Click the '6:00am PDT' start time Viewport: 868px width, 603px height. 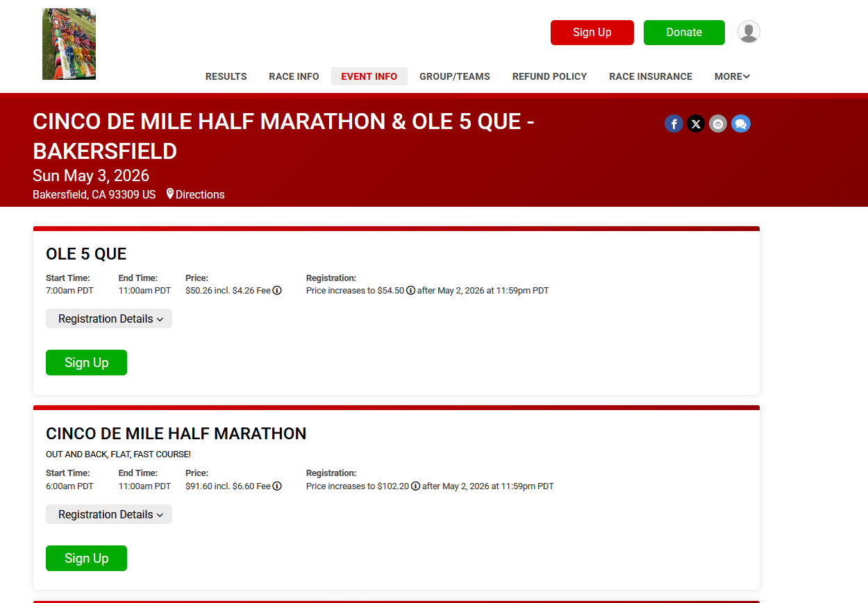coord(69,486)
